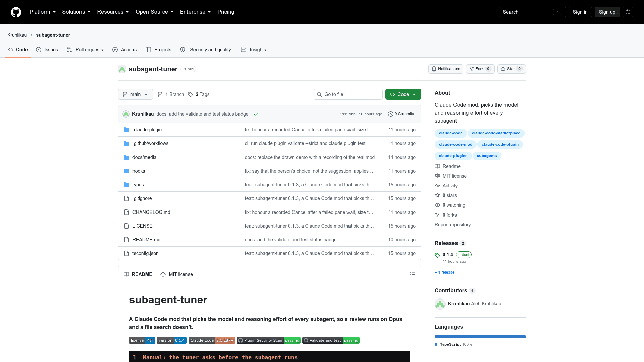
Task: Expand the Enterprise menu
Action: (x=196, y=12)
